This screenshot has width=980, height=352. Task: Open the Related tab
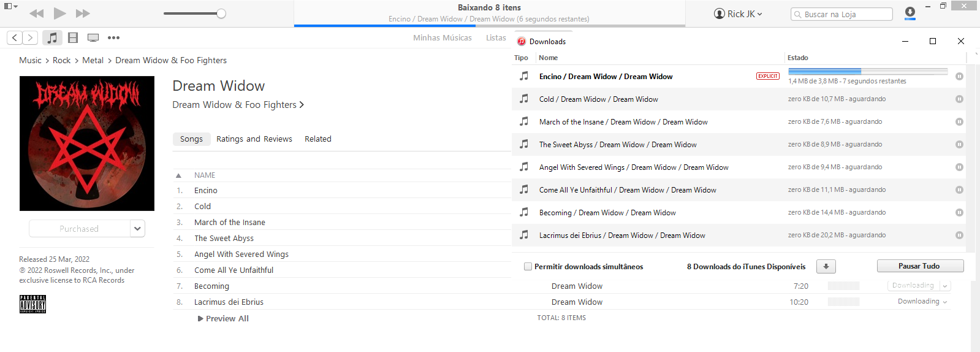coord(317,139)
